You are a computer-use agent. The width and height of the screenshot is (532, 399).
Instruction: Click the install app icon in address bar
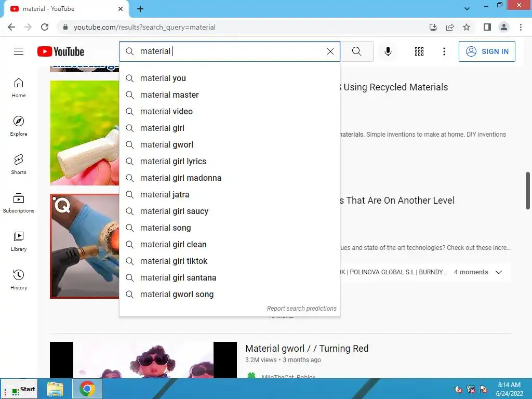433,27
